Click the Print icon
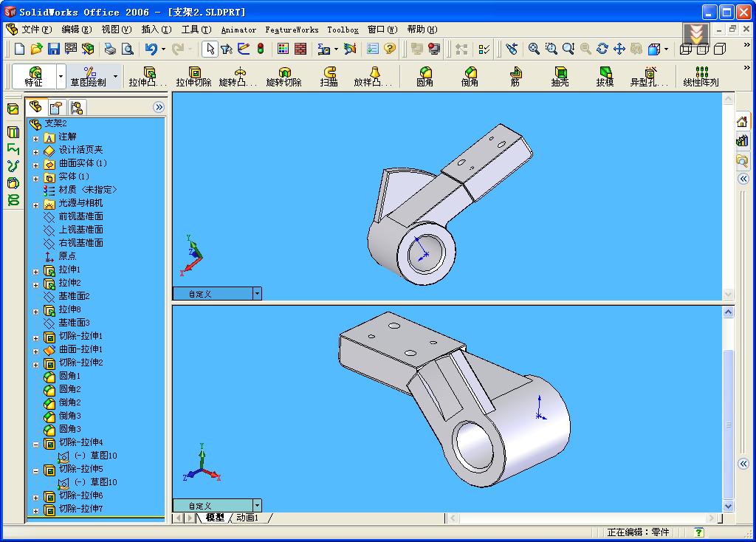 (111, 49)
